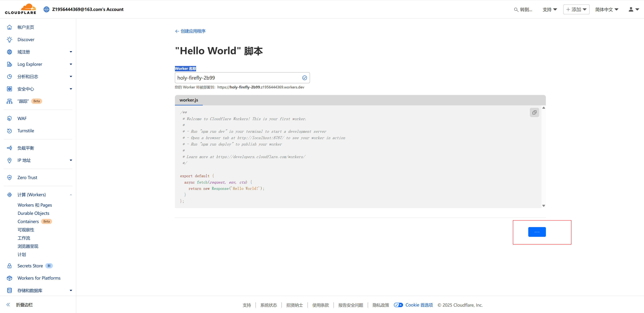644x313 pixels.
Task: Open 可观察性 menu item
Action: [x=26, y=230]
